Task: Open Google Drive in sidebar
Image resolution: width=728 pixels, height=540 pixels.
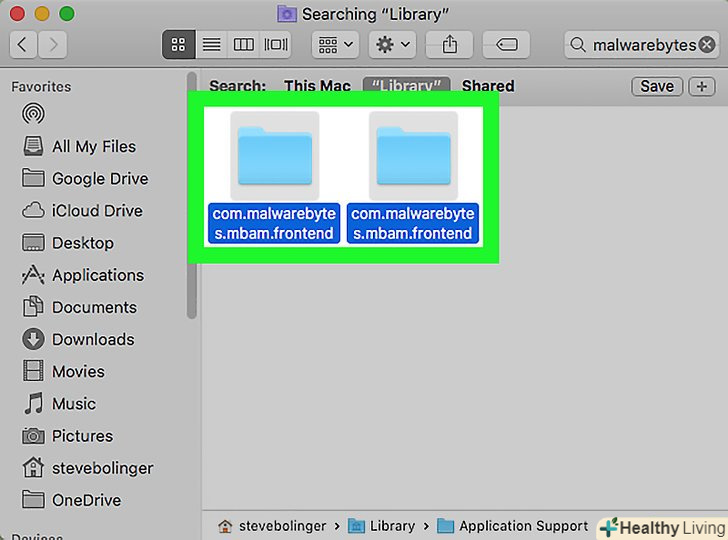Action: pos(85,178)
